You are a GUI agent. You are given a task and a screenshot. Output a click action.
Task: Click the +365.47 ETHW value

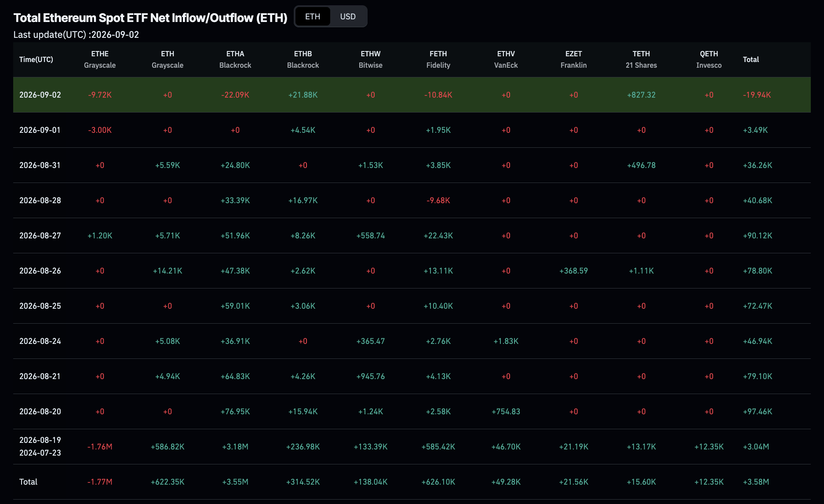[371, 341]
